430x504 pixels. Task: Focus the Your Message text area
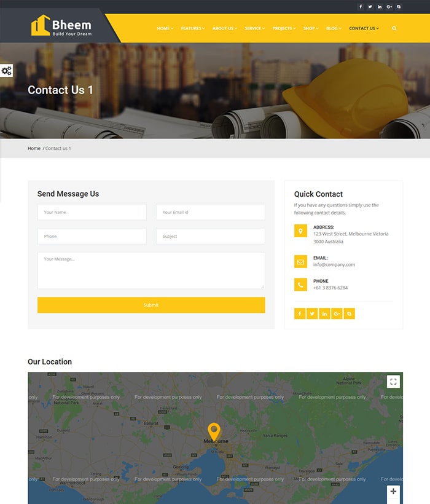coord(150,270)
